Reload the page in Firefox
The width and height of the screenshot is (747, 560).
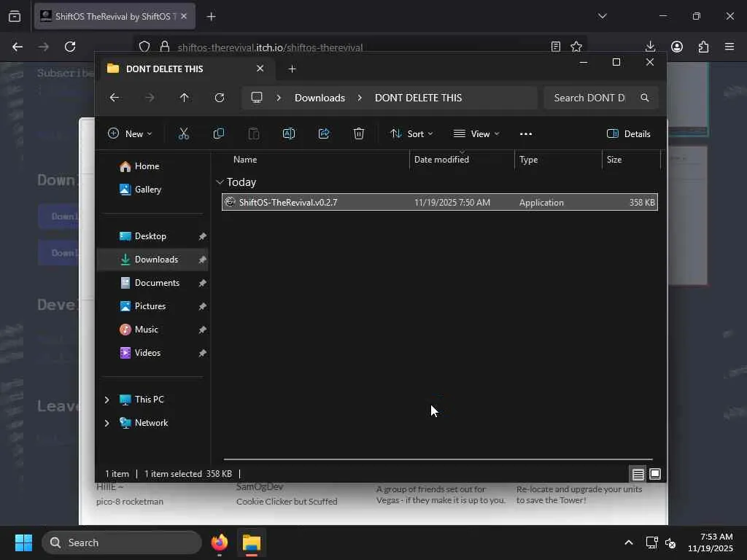(x=70, y=47)
